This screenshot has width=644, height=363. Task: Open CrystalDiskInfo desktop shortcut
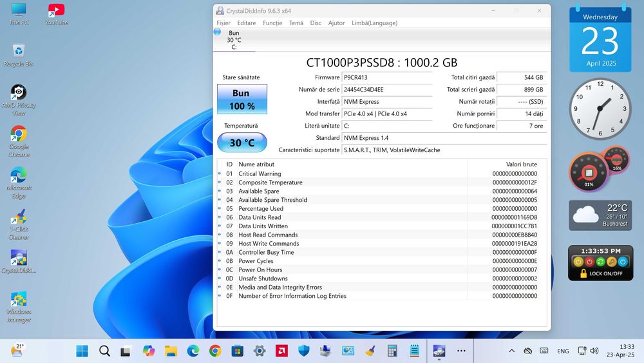point(19,259)
